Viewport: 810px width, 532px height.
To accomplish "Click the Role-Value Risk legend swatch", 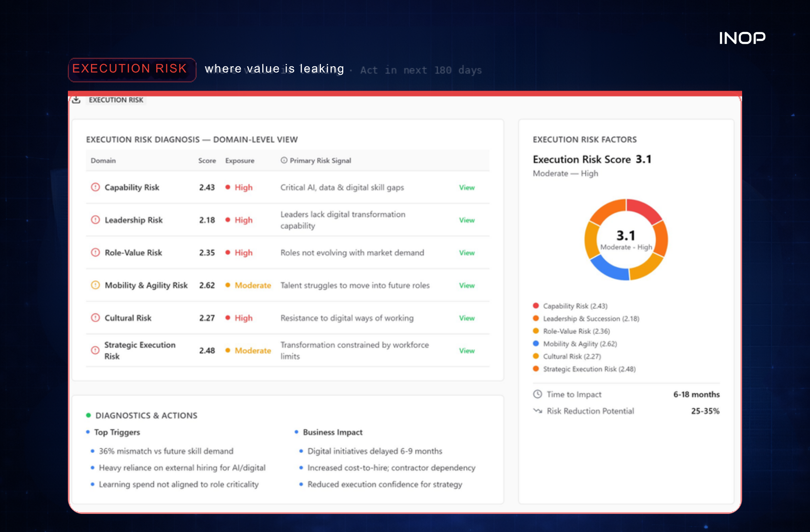I will click(x=536, y=331).
